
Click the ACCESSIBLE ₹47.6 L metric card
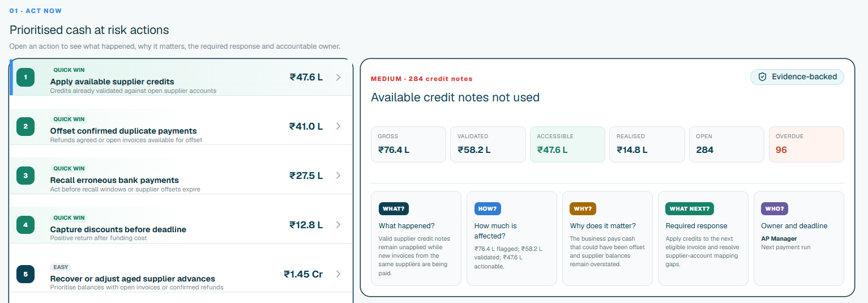567,144
